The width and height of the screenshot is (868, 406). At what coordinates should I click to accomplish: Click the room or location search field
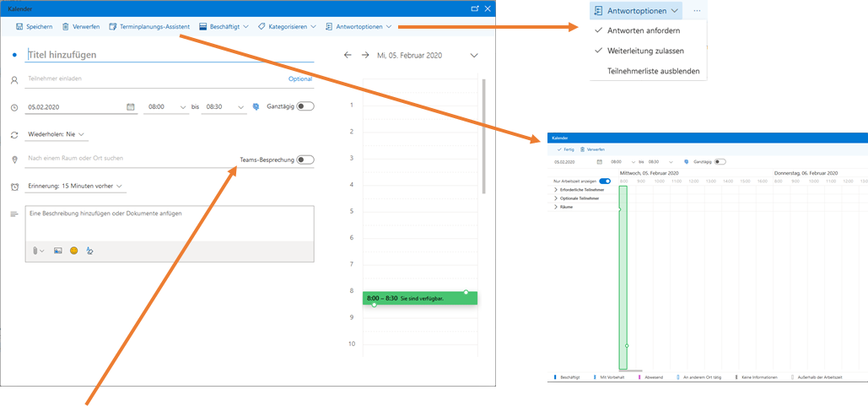coord(131,159)
